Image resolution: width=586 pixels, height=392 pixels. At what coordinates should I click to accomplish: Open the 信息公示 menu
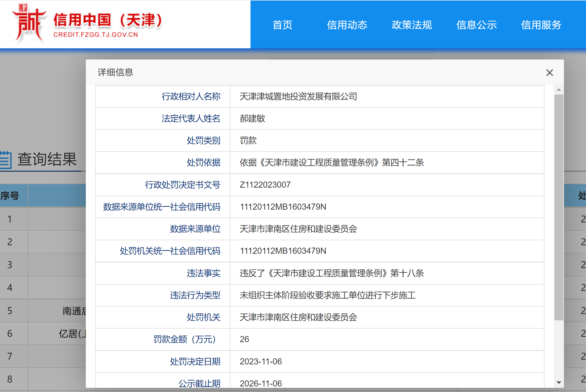coord(476,25)
